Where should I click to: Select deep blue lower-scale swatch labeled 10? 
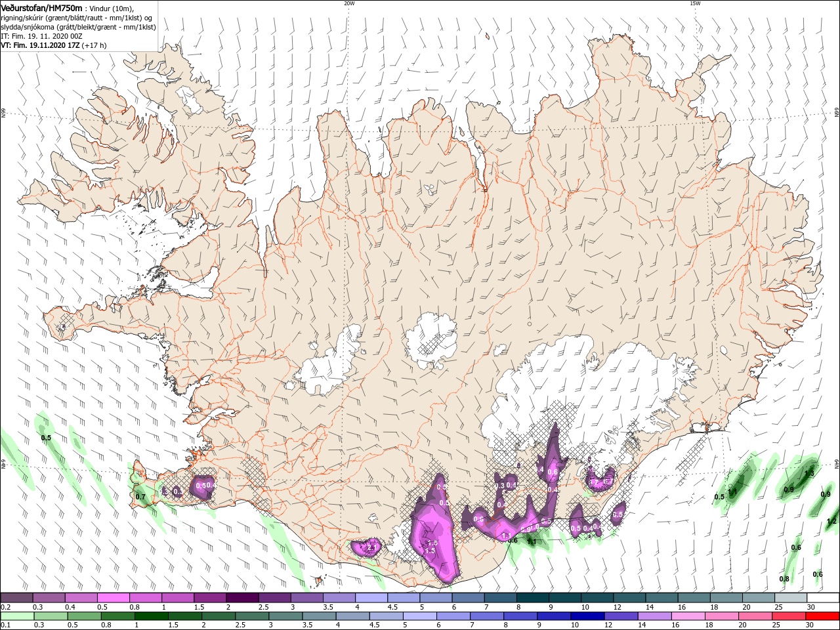coord(587,616)
